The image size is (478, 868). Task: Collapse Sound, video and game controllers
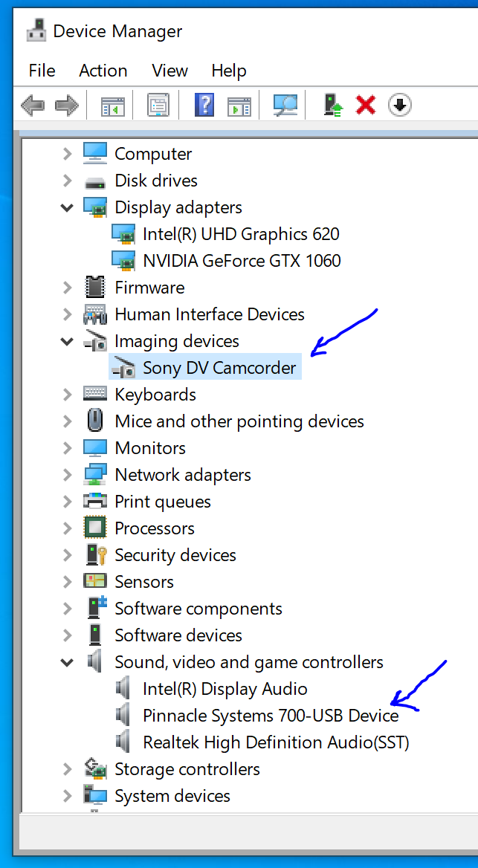click(x=68, y=662)
